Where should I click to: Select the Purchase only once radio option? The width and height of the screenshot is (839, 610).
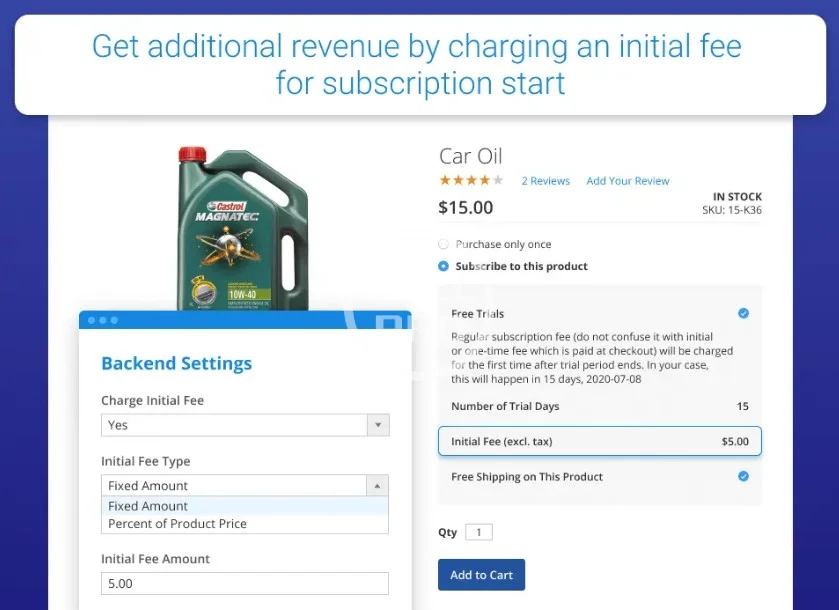tap(444, 244)
